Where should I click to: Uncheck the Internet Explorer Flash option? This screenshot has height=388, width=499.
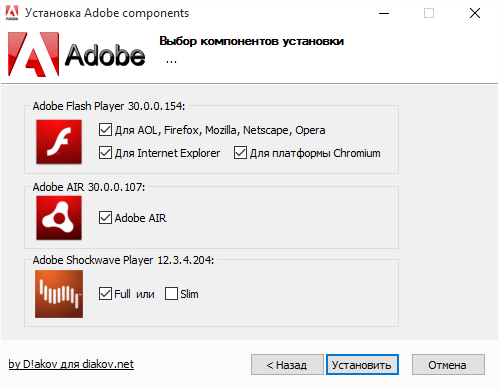(105, 153)
